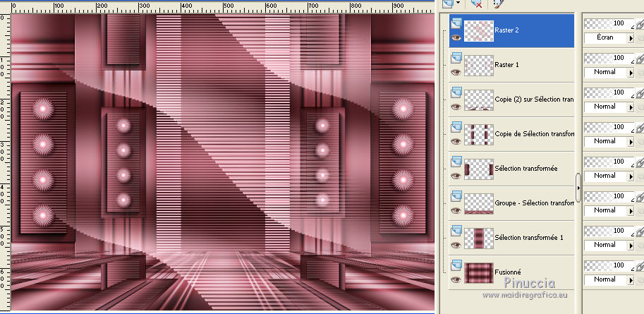Click the opacity slider of Fusionné layer

609,265
